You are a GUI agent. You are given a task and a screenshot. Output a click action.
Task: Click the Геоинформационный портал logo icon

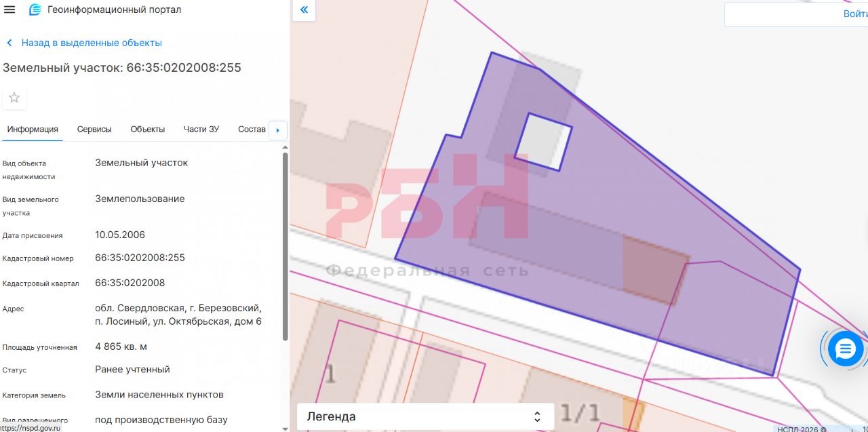(x=35, y=9)
